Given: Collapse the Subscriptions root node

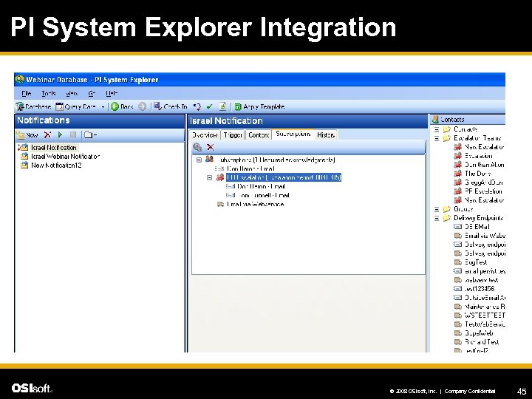Looking at the screenshot, I should click(199, 160).
